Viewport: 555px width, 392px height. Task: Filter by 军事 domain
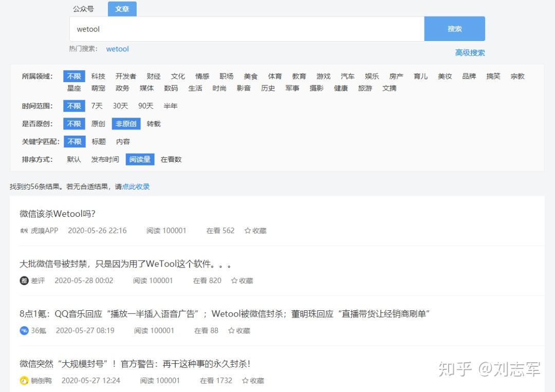click(292, 88)
